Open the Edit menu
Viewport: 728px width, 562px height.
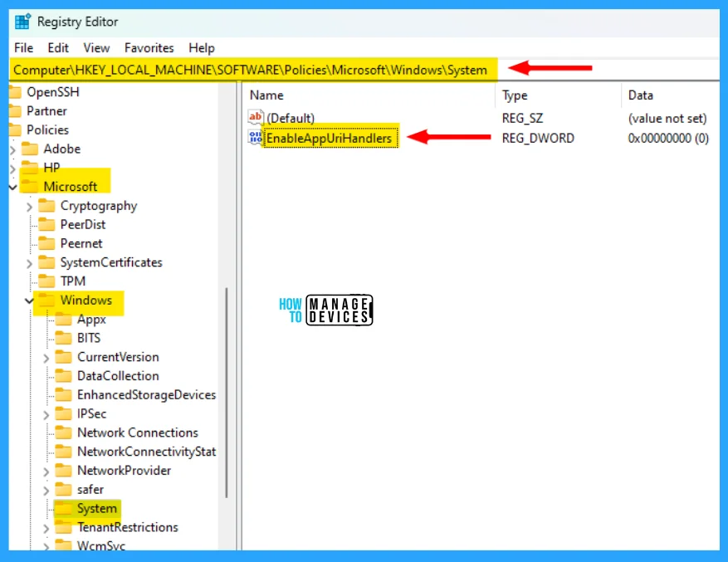pyautogui.click(x=58, y=48)
